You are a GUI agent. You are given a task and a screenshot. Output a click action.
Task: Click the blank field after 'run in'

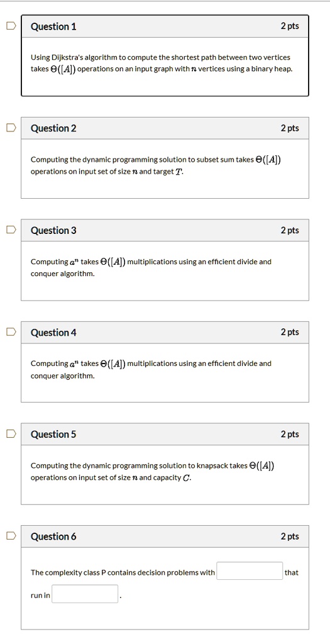tap(85, 594)
